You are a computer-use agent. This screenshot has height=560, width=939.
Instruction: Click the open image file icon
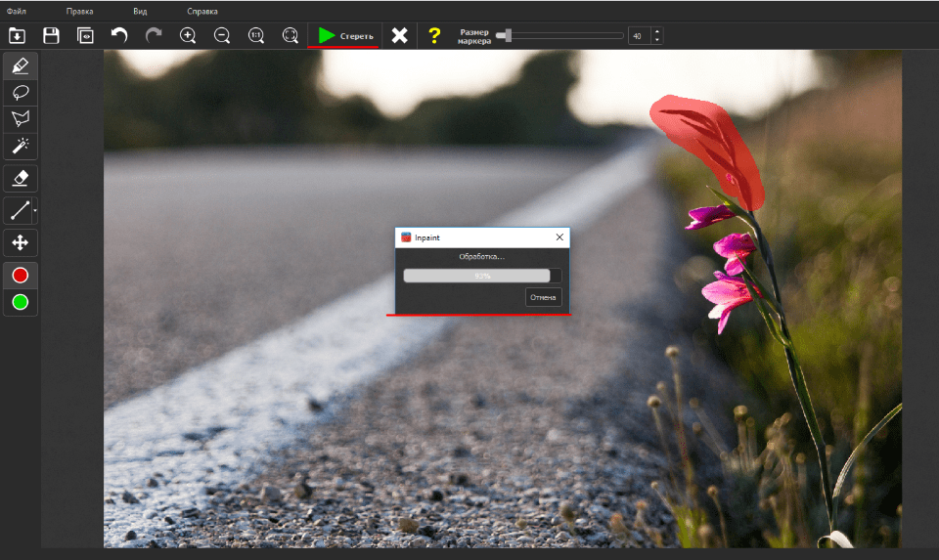(18, 36)
